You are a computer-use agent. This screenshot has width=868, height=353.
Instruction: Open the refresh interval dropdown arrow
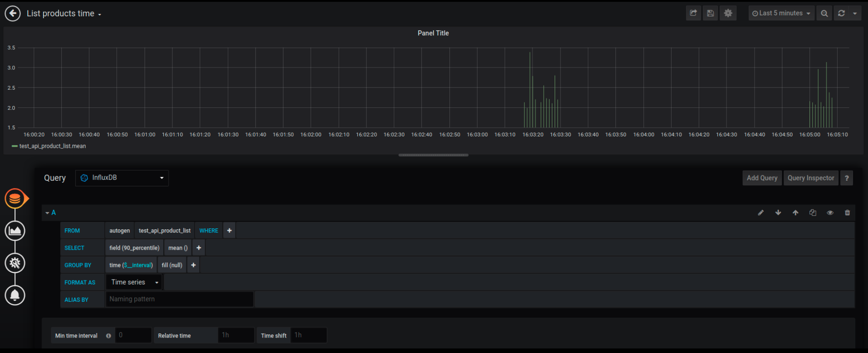click(x=855, y=13)
